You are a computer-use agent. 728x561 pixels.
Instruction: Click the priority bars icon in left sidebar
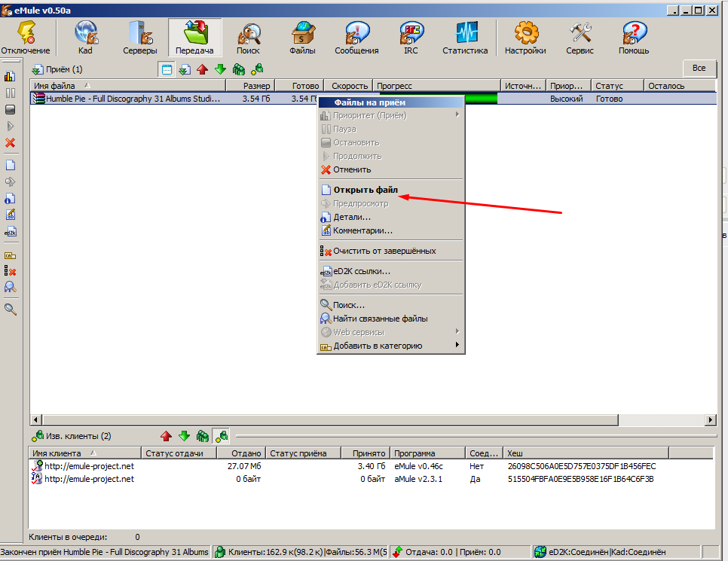[x=10, y=76]
